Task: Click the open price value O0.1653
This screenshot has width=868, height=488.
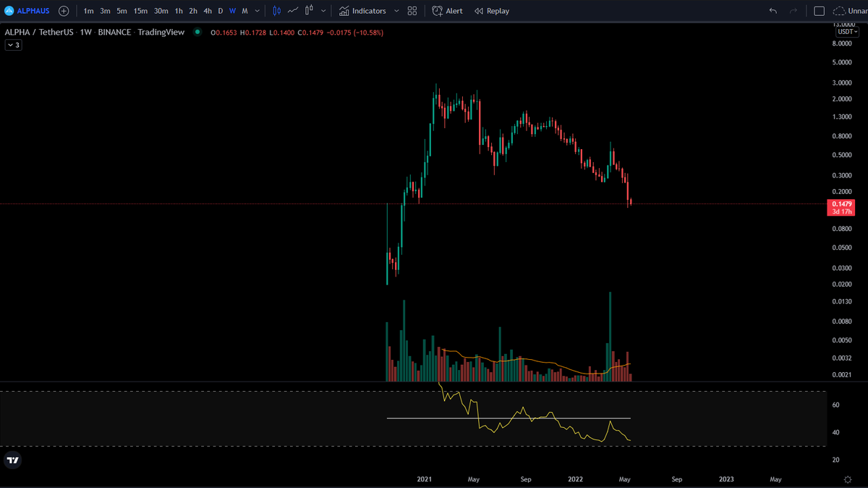Action: point(224,32)
